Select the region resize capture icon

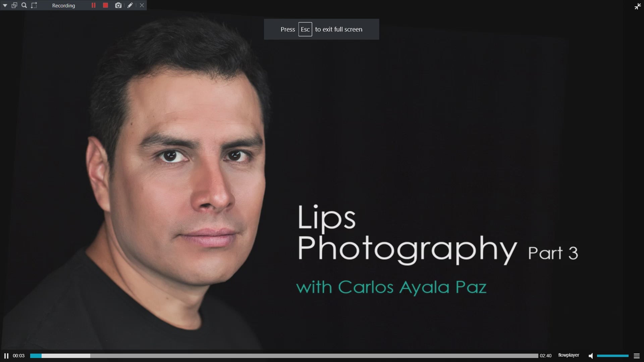click(34, 5)
